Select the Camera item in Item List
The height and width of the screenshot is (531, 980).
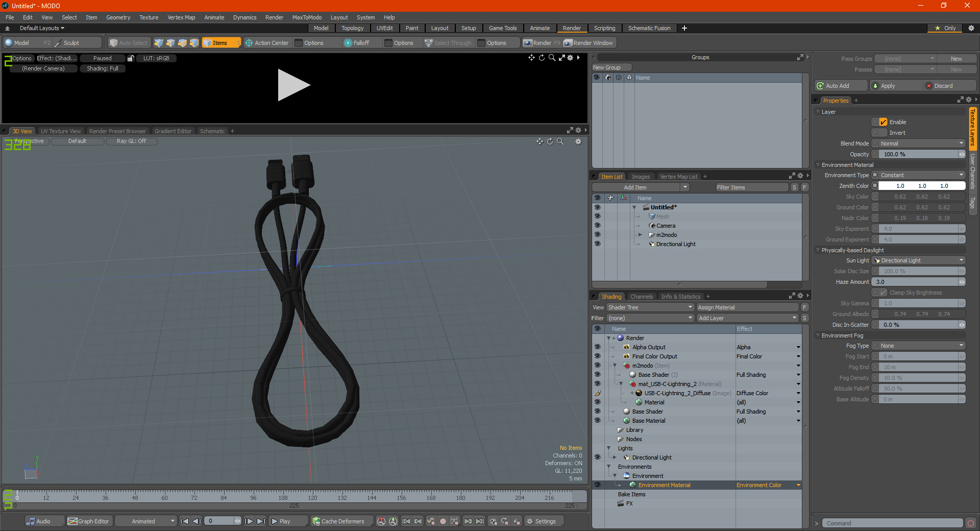(666, 226)
